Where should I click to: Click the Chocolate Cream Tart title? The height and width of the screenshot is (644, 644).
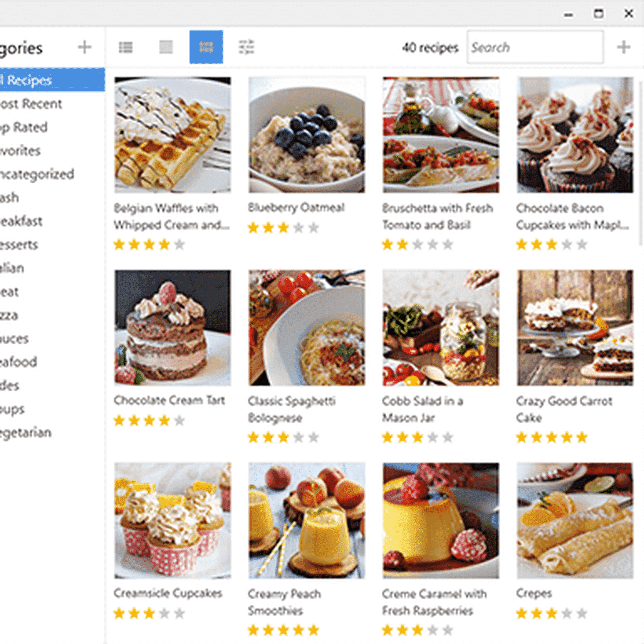(169, 400)
